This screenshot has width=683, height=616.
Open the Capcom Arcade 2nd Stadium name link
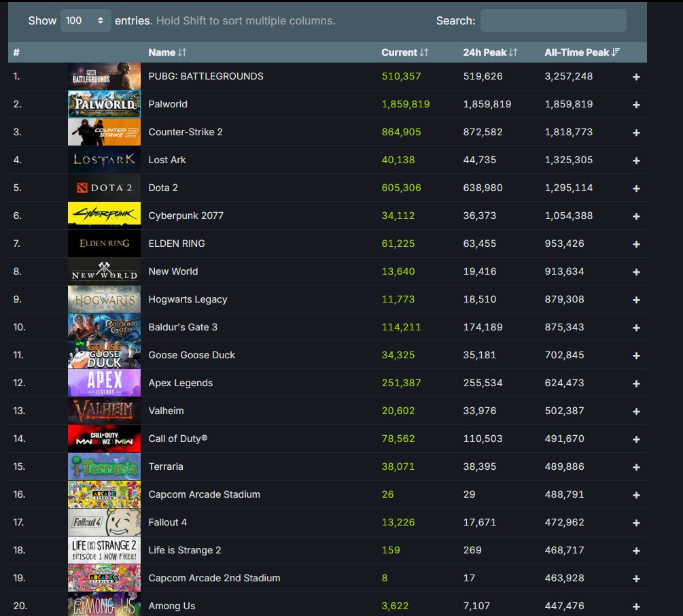tap(214, 578)
